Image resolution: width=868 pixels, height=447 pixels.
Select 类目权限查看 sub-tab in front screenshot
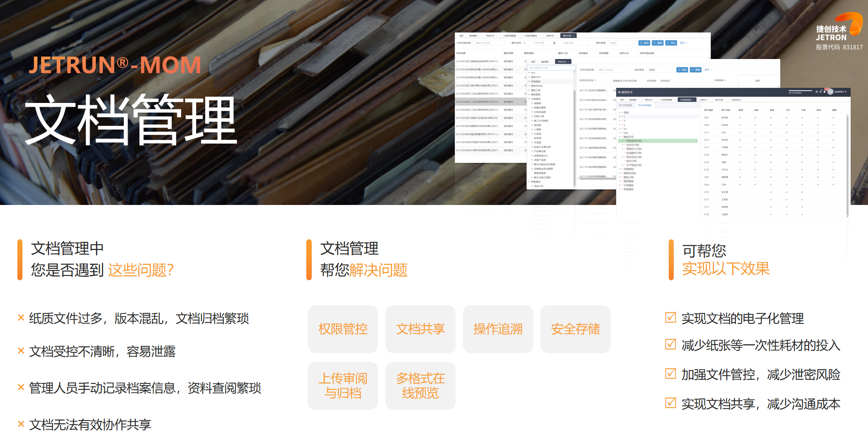(x=645, y=105)
